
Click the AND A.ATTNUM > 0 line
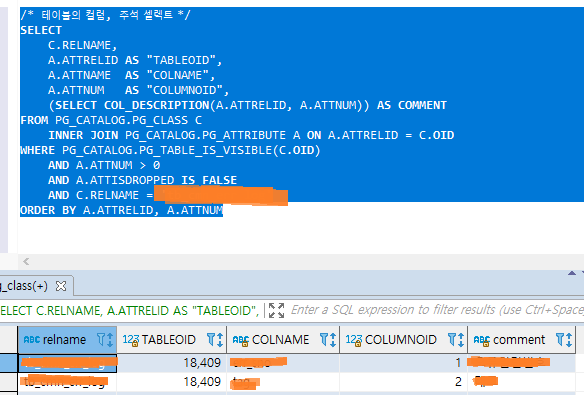coord(104,165)
